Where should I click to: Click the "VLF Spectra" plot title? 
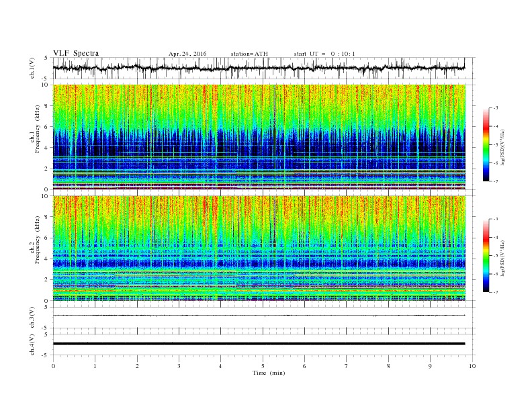pos(76,53)
